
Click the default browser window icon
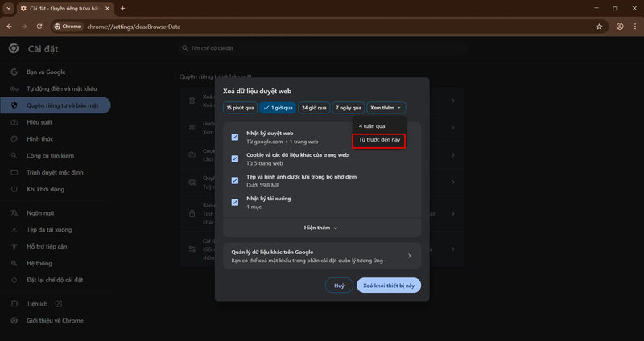pyautogui.click(x=14, y=172)
